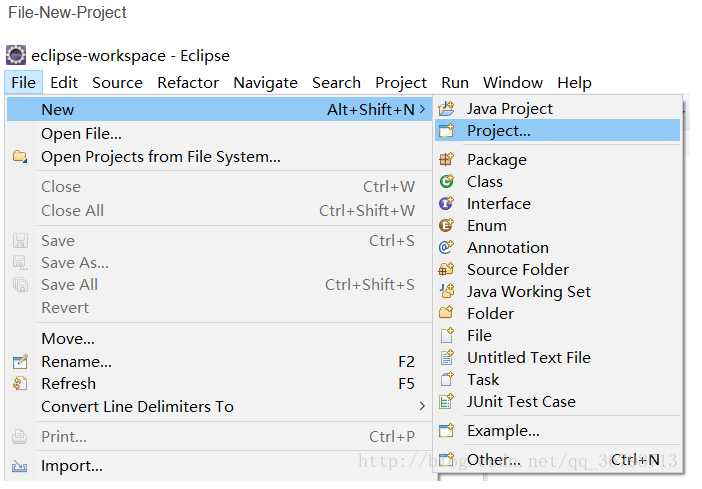Click the new Folder icon
Screen dimensions: 702x489
(446, 313)
